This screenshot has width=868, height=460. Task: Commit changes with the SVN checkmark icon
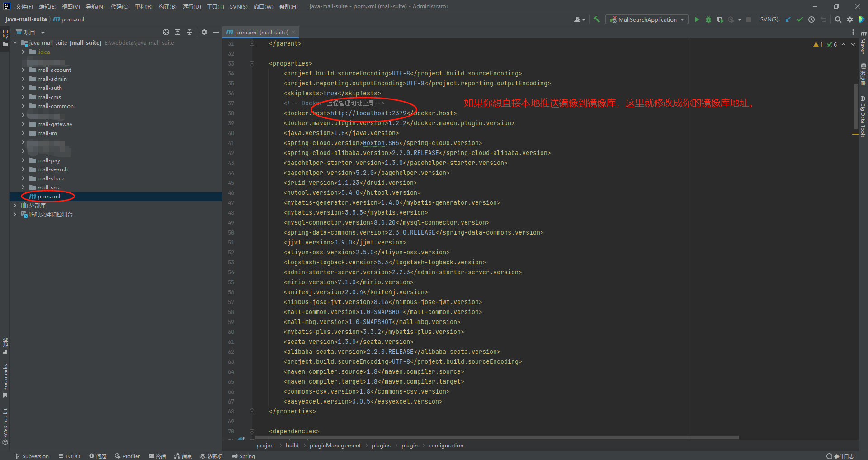point(800,19)
